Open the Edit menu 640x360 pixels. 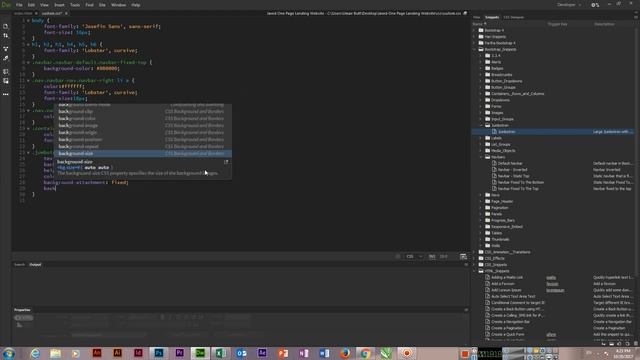click(x=31, y=5)
